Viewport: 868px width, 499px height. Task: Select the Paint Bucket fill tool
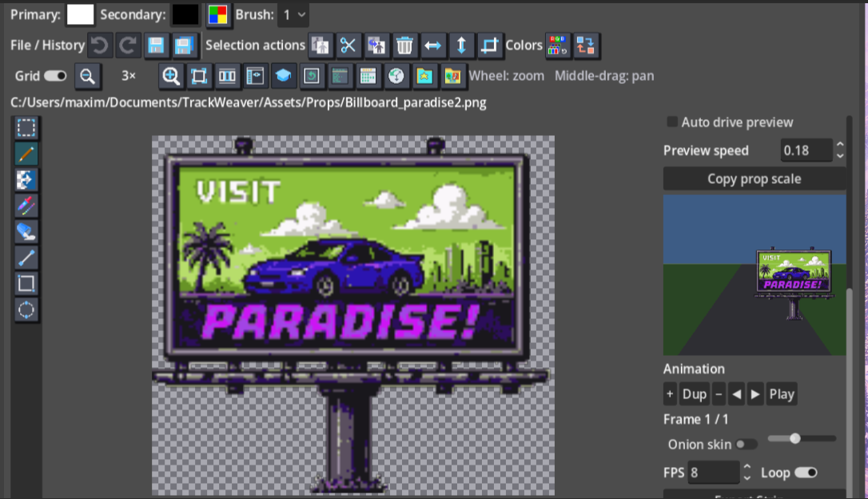(x=26, y=231)
